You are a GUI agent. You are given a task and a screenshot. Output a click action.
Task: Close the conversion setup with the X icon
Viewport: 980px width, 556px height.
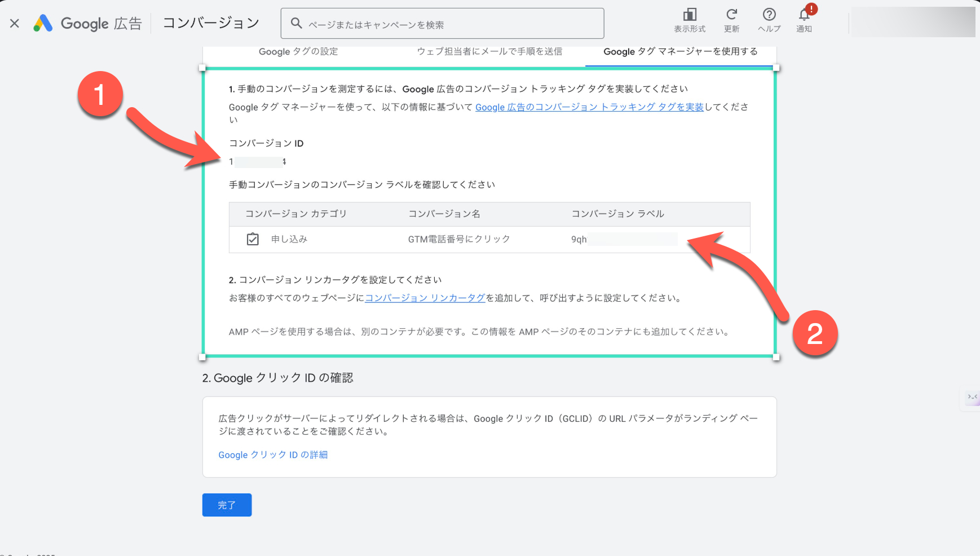coord(15,23)
